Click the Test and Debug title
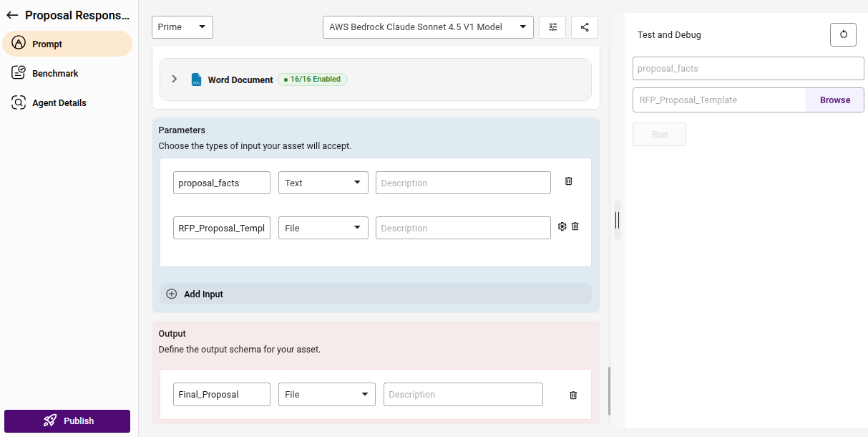 tap(669, 35)
